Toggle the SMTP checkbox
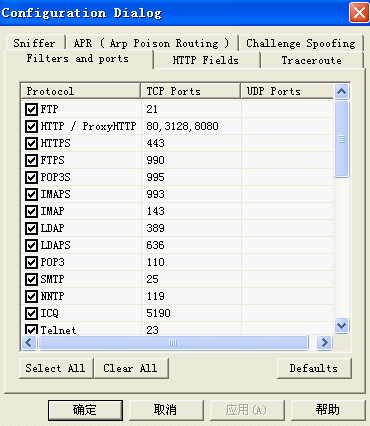 click(x=31, y=279)
